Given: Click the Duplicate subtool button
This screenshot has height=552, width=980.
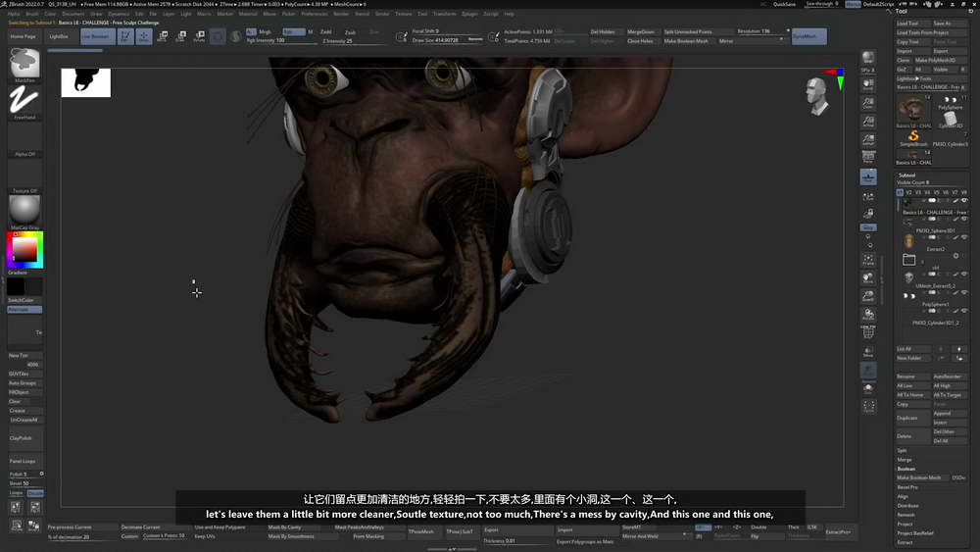Looking at the screenshot, I should 913,418.
